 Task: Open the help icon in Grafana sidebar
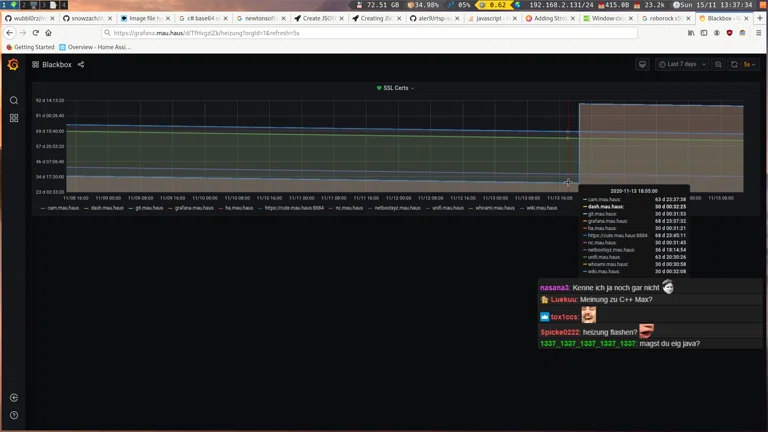tap(14, 415)
